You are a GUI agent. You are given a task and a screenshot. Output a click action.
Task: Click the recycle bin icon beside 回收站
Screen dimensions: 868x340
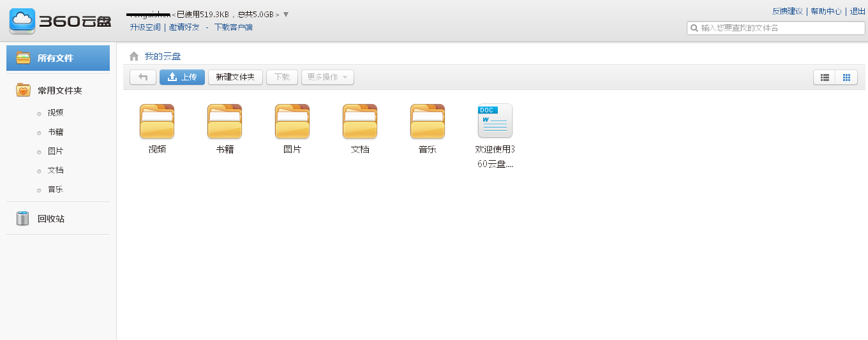[23, 218]
